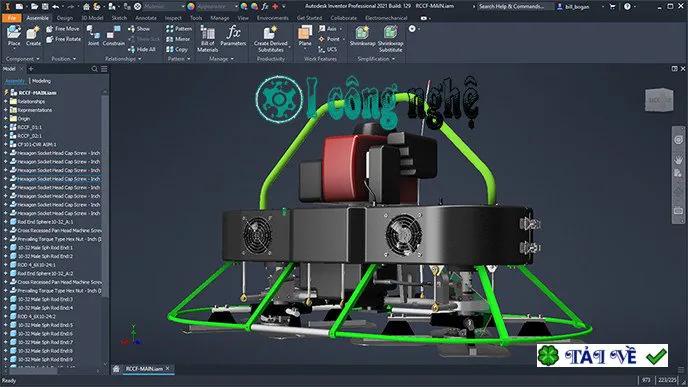688x387 pixels.
Task: Click the Undo arrow in quick access toolbar
Action: [56, 7]
